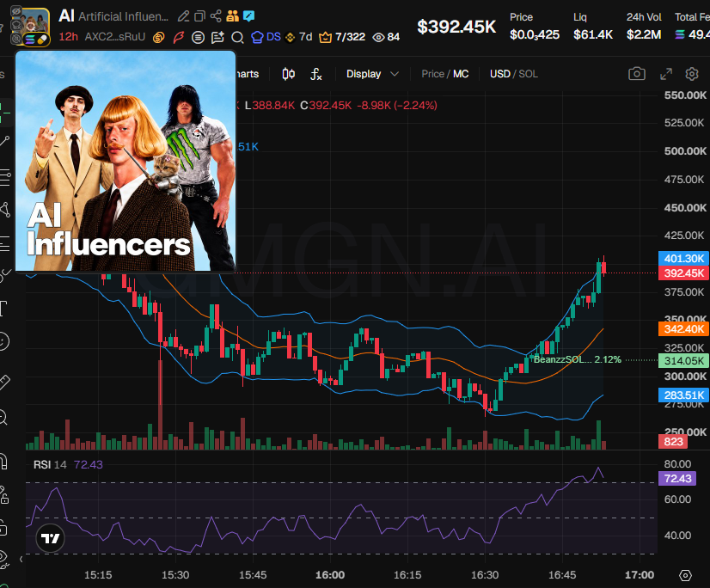Toggle the hide token eye-slash icon
The height and width of the screenshot is (588, 710).
tap(16, 11)
